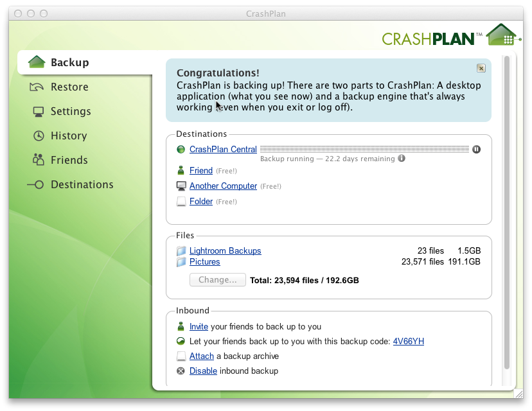The width and height of the screenshot is (532, 411).
Task: Click the backup code 4V66YH link
Action: [x=408, y=342]
